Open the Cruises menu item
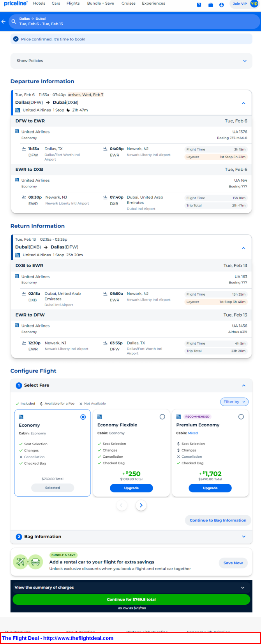This screenshot has height=644, width=261. coord(128,3)
